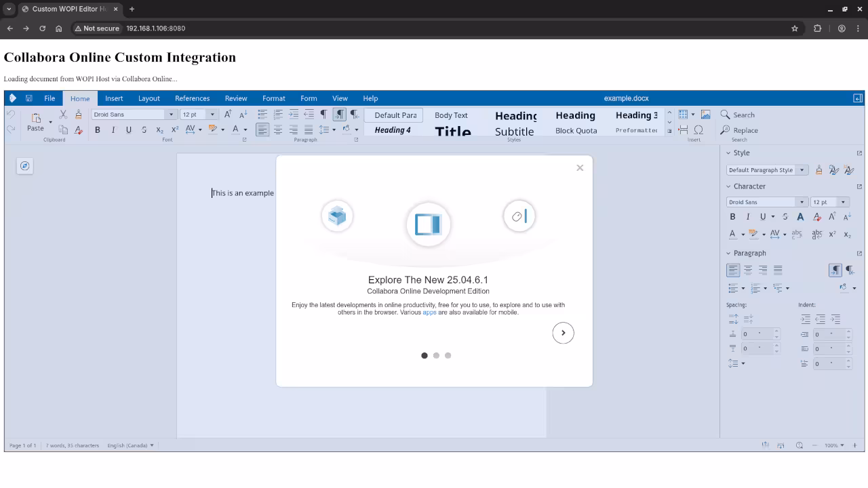Image resolution: width=868 pixels, height=488 pixels.
Task: Open the Droid Sans font dropdown in ribbon
Action: point(171,115)
